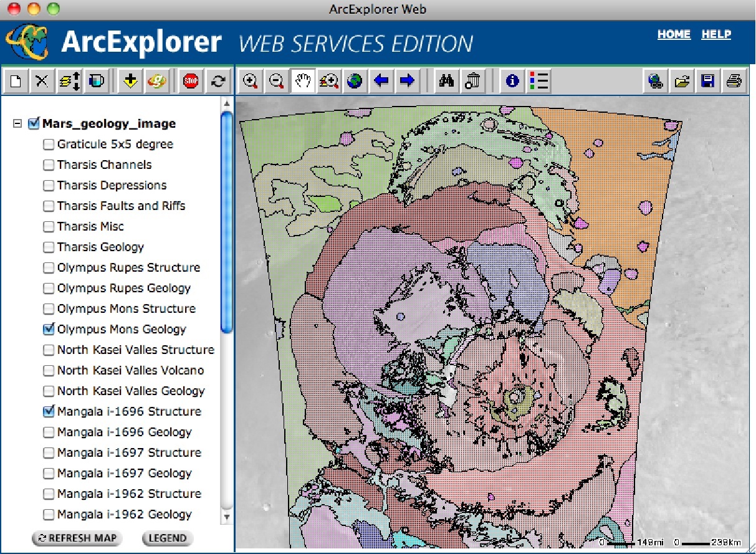Click the red STOP sign icon
This screenshot has width=756, height=554.
point(191,81)
